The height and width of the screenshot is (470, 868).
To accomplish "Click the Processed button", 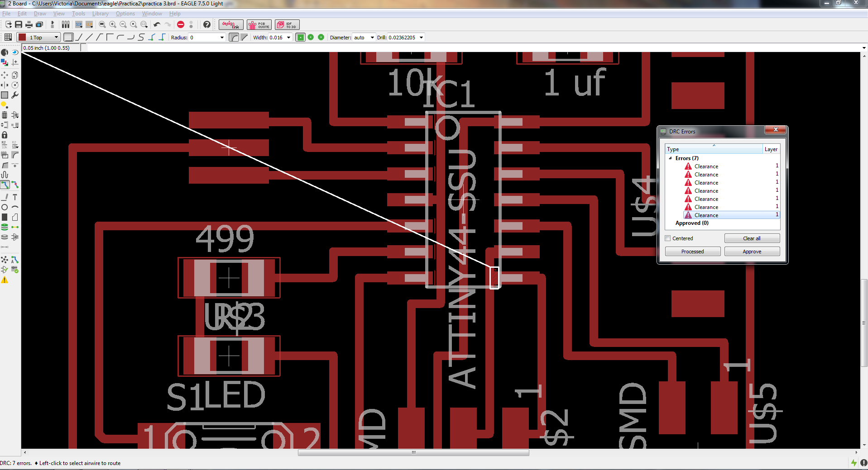I will [x=692, y=252].
